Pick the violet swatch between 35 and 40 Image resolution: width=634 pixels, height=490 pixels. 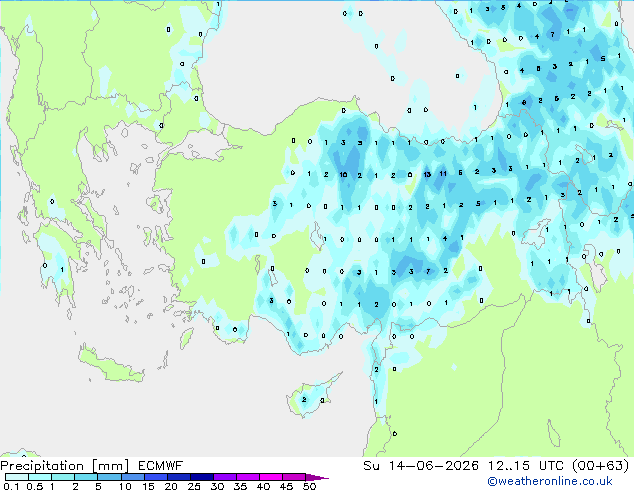(247, 477)
